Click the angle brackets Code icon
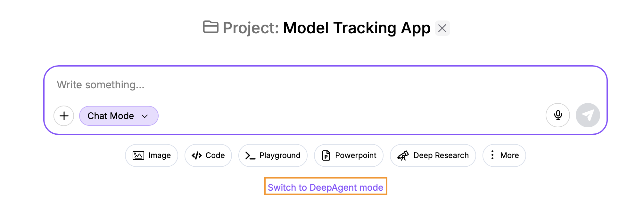This screenshot has height=199, width=644. point(196,155)
